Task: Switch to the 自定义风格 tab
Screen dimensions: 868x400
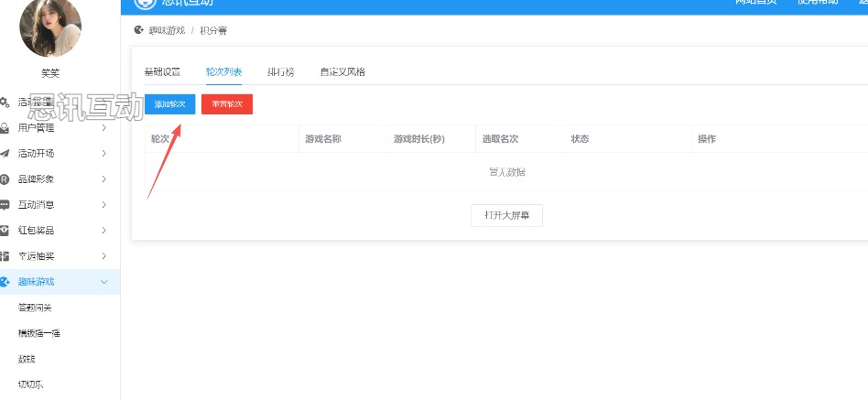Action: coord(342,71)
